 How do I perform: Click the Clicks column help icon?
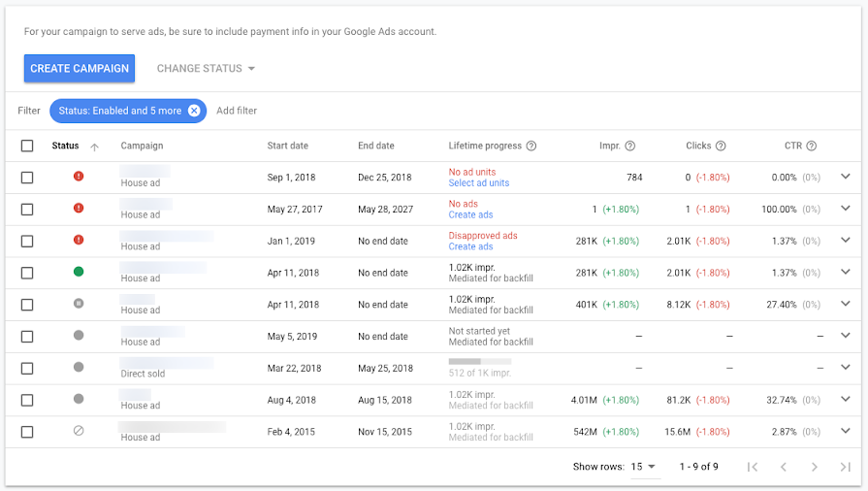[722, 147]
